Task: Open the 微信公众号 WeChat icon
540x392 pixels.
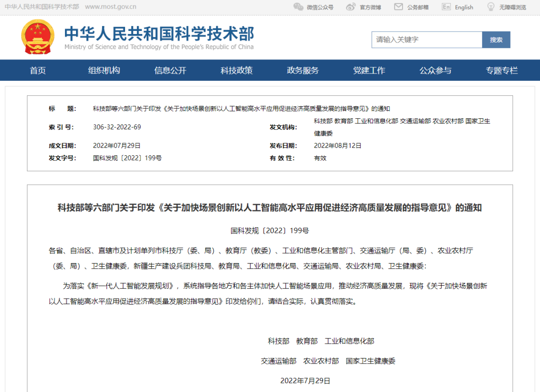Action: pos(298,6)
